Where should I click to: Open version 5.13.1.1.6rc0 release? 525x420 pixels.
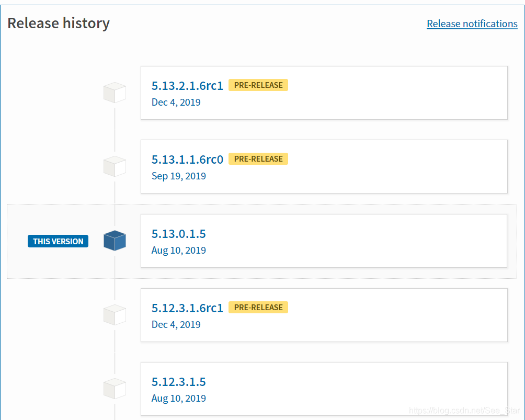pyautogui.click(x=187, y=160)
